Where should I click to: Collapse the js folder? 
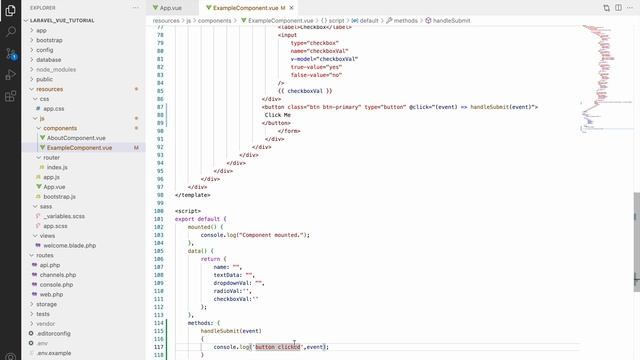pyautogui.click(x=42, y=118)
